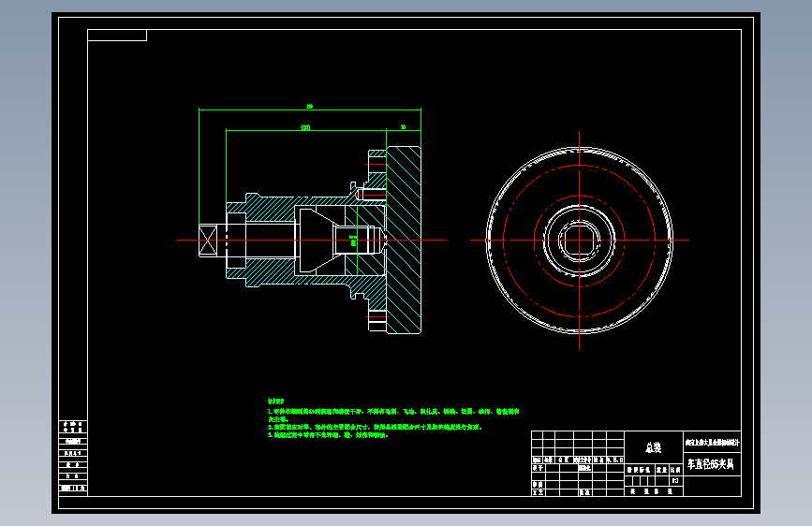Select third line of the green technical notes

[328, 435]
